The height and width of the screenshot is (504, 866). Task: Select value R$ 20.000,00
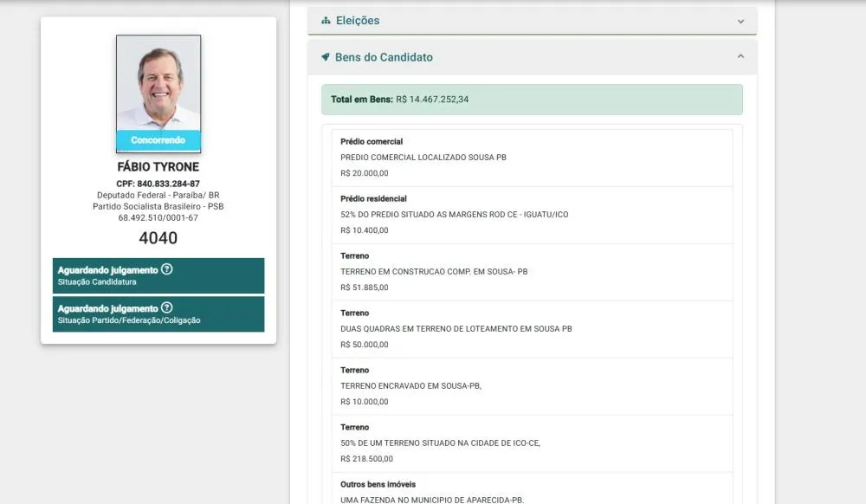365,173
